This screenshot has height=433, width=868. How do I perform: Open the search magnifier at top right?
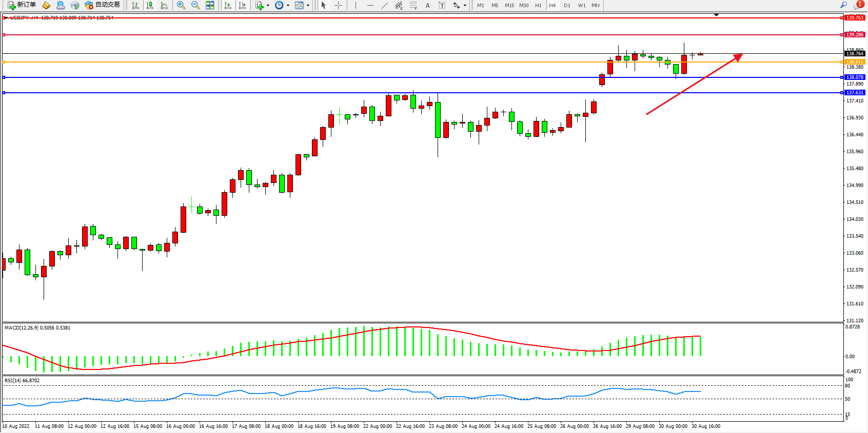843,5
